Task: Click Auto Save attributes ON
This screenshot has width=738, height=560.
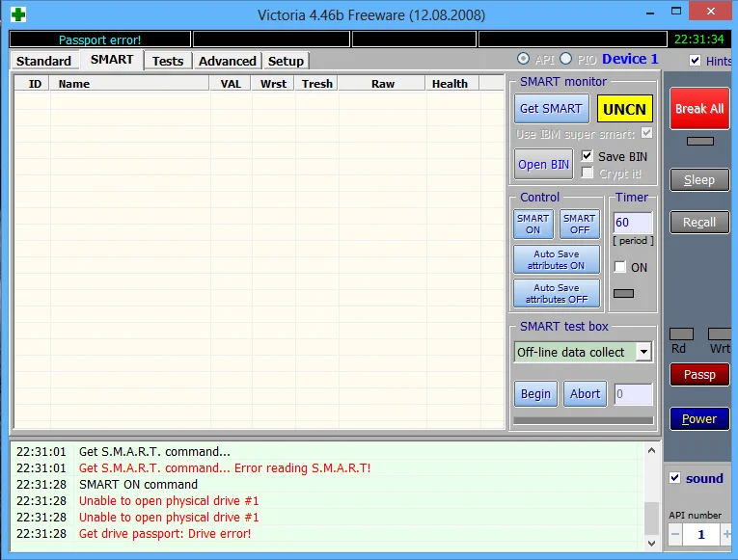Action: (557, 259)
